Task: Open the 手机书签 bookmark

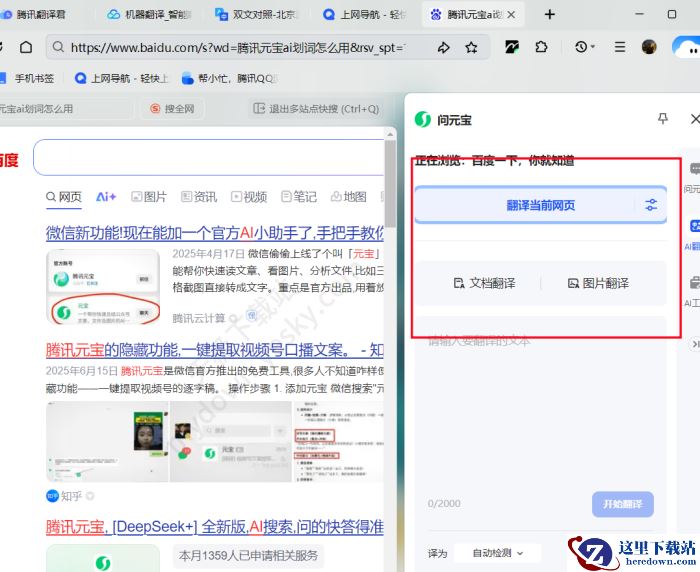Action: point(28,79)
